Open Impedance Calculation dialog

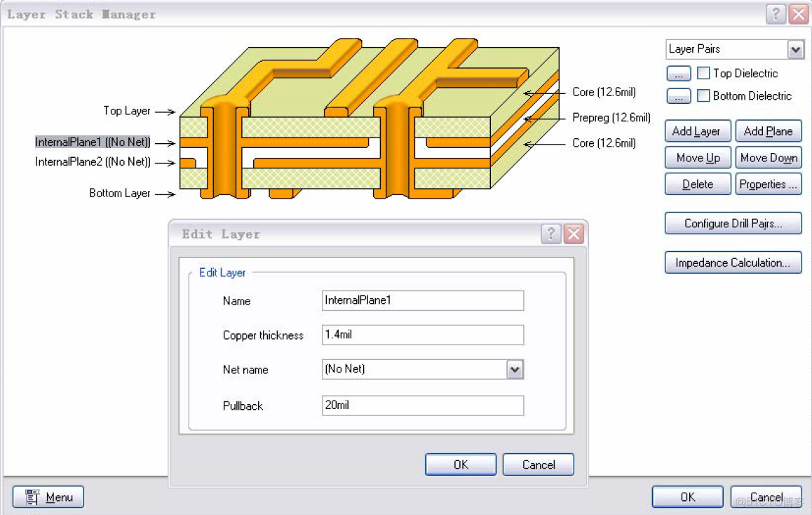pos(733,262)
